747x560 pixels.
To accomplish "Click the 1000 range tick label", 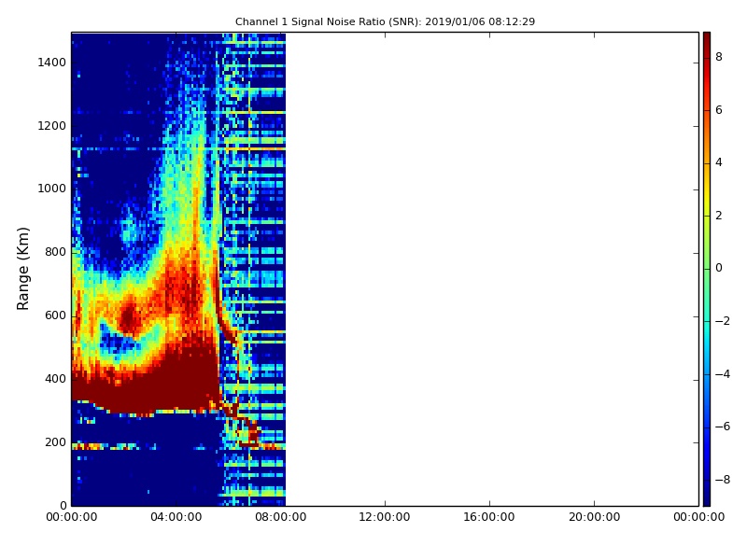I will (x=52, y=189).
